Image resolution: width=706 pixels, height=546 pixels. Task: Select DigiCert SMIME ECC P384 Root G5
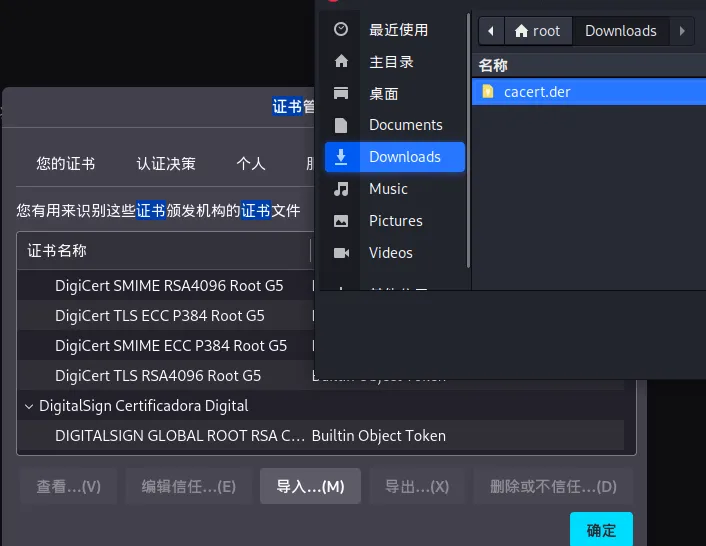tap(171, 346)
